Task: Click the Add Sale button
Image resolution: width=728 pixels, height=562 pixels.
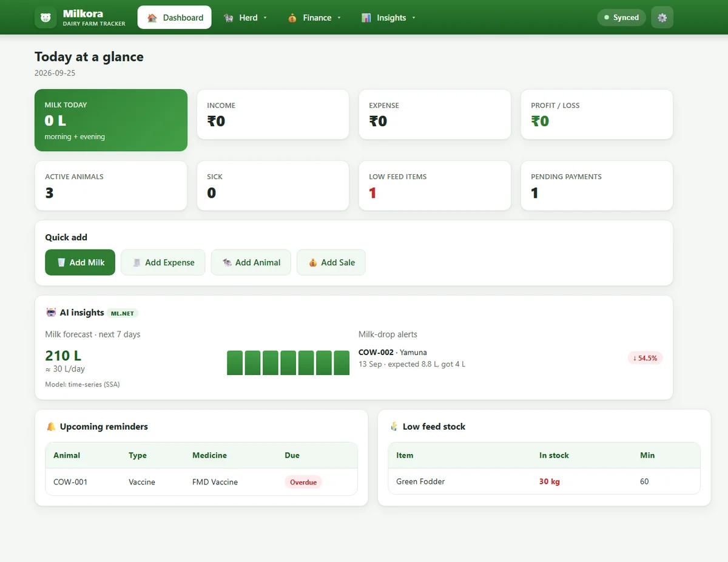Action: click(331, 262)
